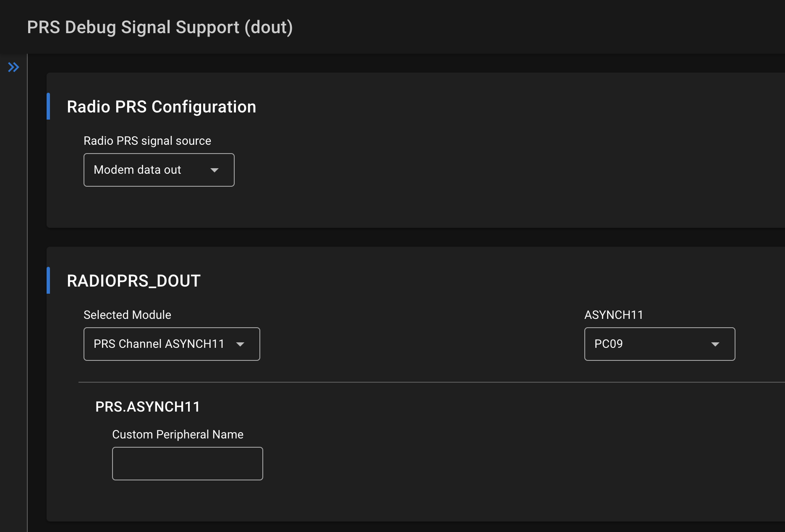Screen dimensions: 785x532
Task: Click inside the Custom Peripheral Name field
Action: tap(187, 463)
